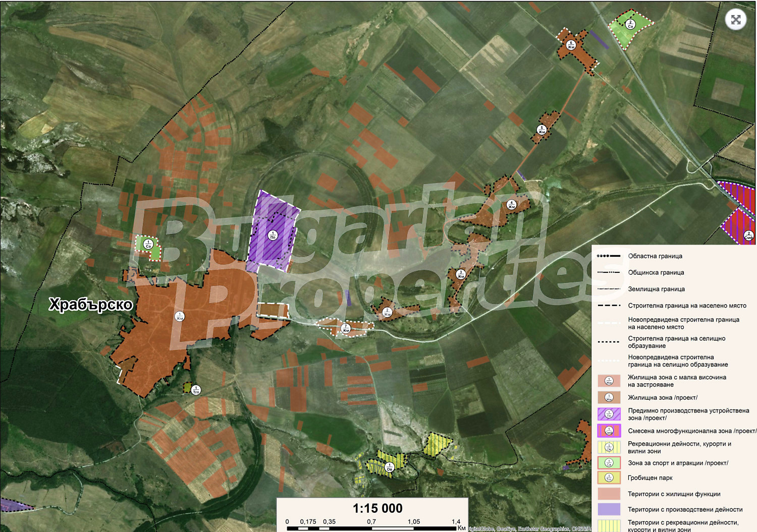757x532 pixels.
Task: Click the 6 Жм zone marker
Action: coord(571,45)
